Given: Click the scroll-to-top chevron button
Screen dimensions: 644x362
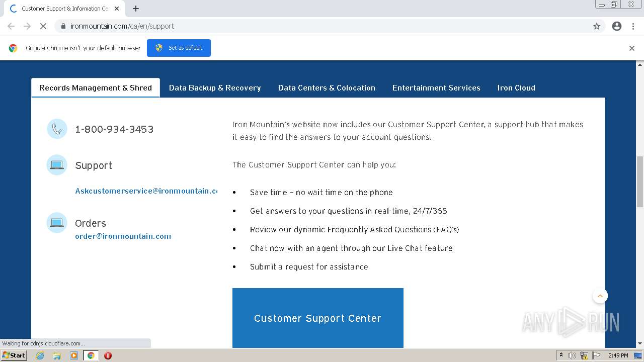Looking at the screenshot, I should 600,296.
